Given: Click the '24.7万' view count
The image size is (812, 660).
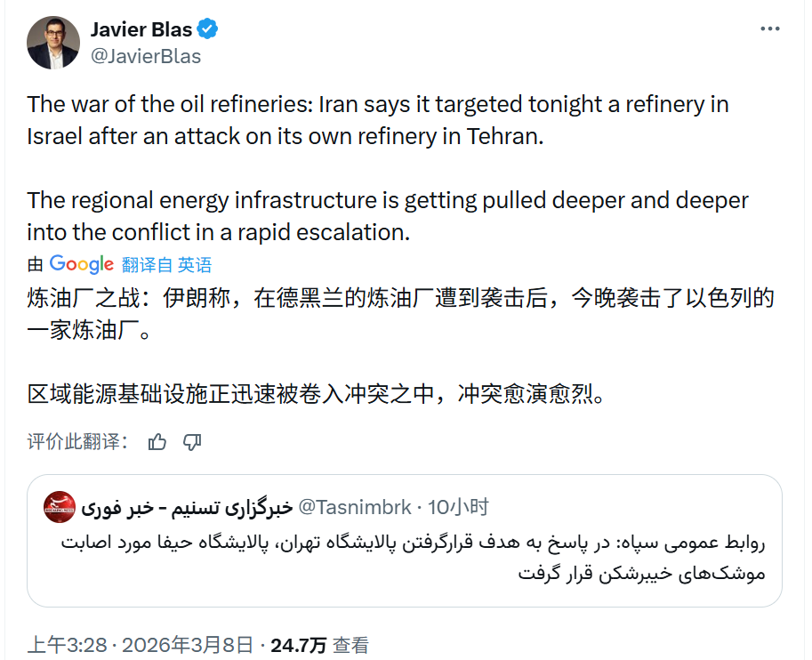Looking at the screenshot, I should pyautogui.click(x=298, y=646).
